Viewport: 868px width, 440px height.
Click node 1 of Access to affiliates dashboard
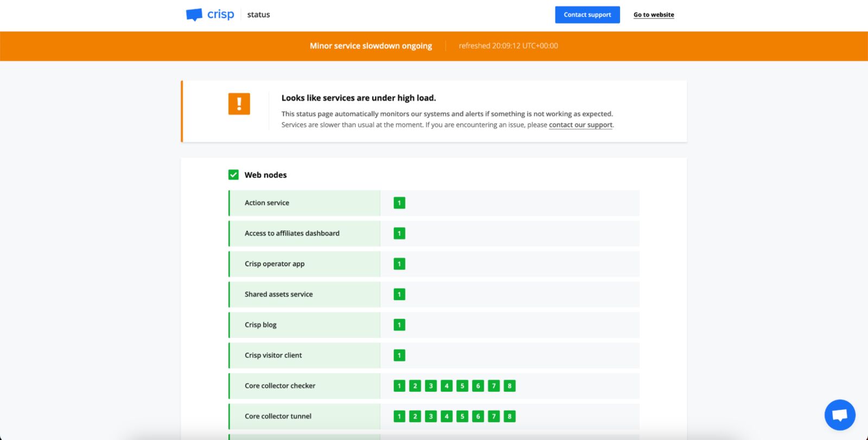tap(399, 233)
